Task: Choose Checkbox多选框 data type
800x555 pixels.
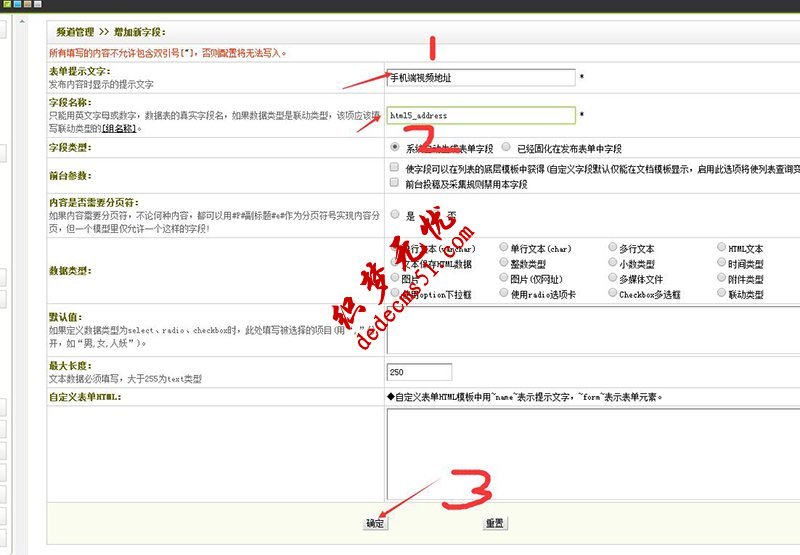Action: pyautogui.click(x=613, y=293)
